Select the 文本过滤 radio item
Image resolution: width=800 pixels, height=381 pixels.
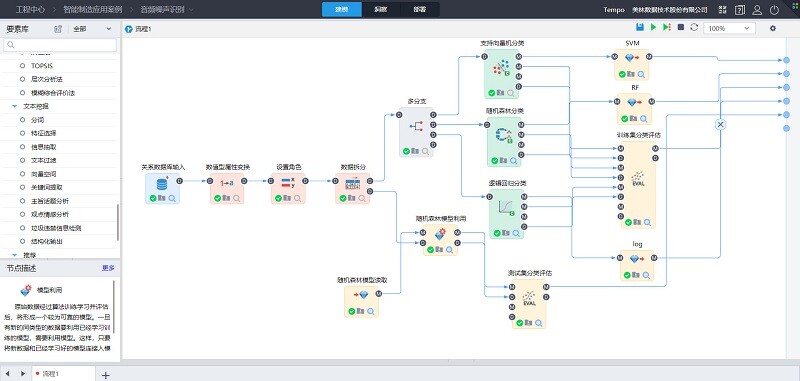click(x=22, y=160)
